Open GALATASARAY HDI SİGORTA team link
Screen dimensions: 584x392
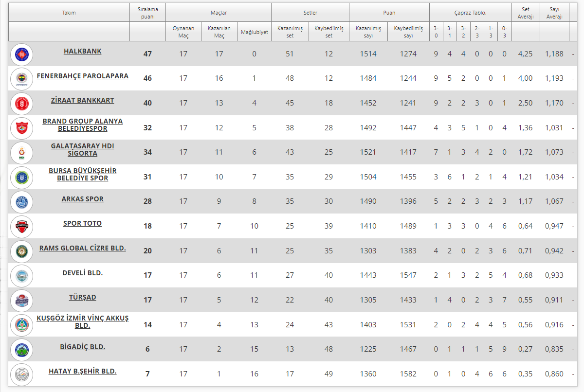coord(83,150)
